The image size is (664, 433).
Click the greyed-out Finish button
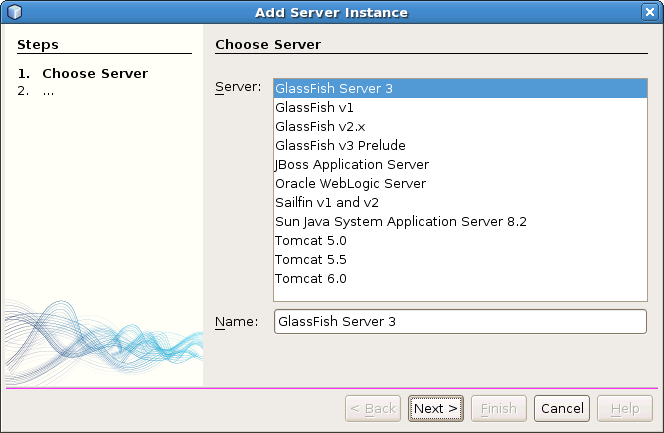[x=499, y=408]
